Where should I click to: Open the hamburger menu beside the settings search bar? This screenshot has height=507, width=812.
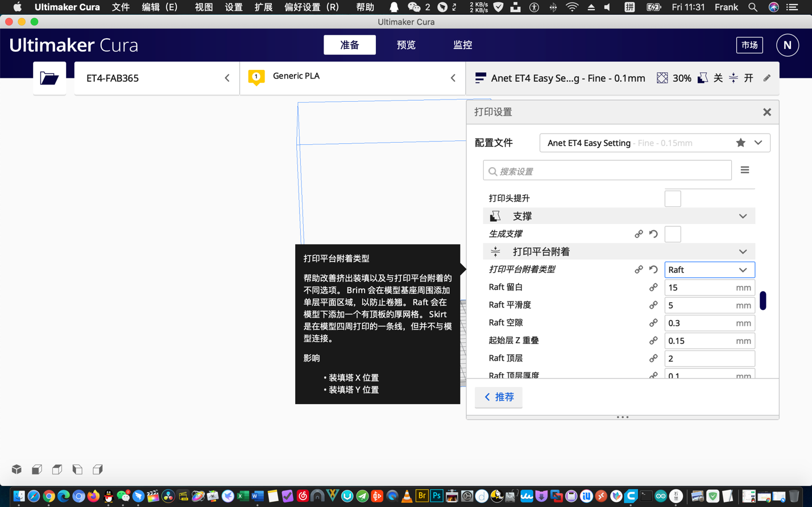pos(745,169)
